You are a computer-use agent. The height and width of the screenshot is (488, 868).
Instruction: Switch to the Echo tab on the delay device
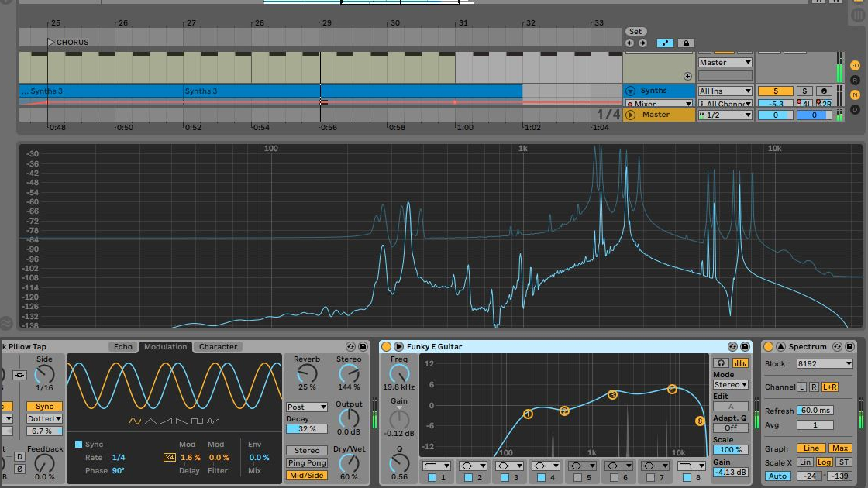pos(123,346)
